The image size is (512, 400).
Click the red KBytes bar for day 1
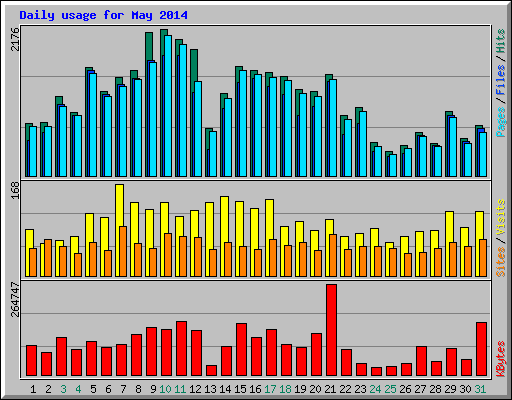click(31, 361)
